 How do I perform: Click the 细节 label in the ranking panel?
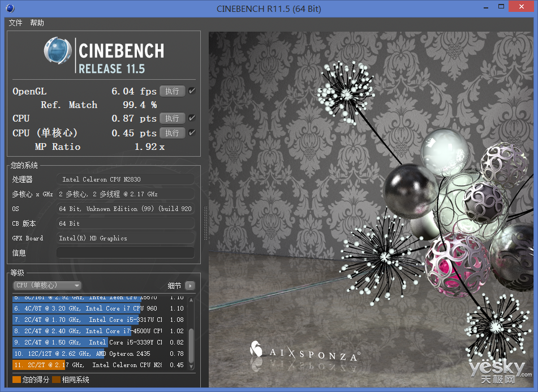point(174,286)
